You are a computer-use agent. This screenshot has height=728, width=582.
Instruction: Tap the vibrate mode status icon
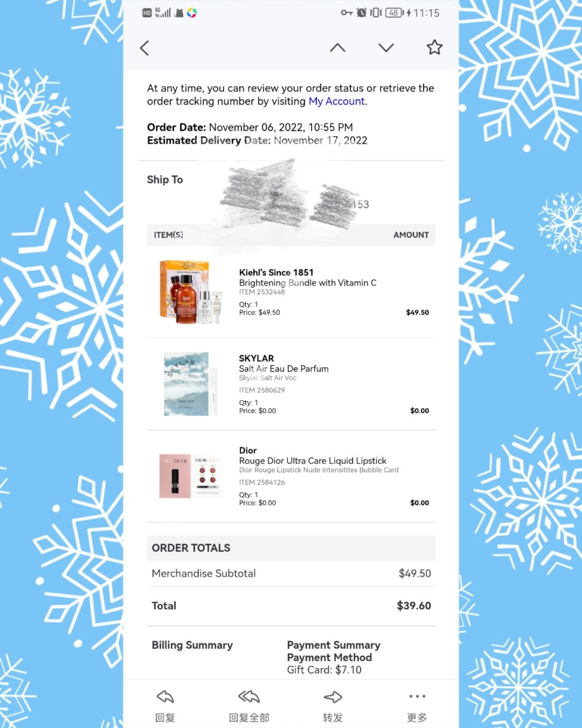tap(376, 12)
